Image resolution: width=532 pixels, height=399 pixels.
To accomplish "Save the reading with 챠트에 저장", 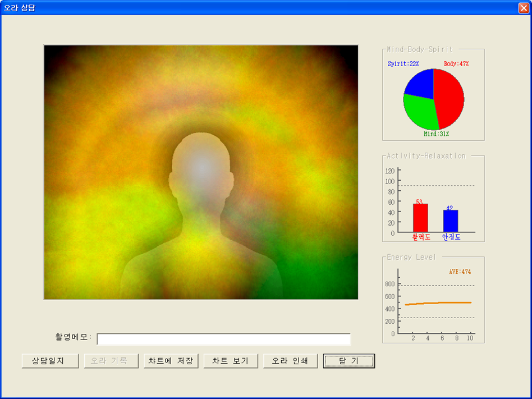I will pyautogui.click(x=171, y=361).
